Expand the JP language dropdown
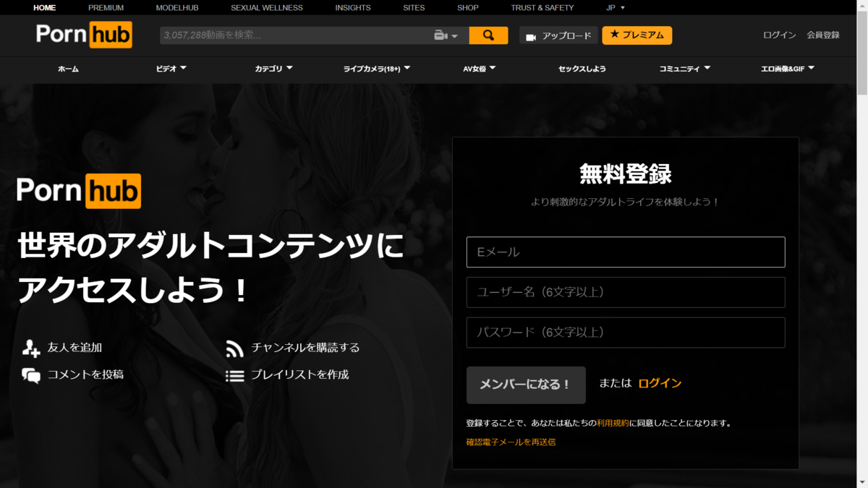This screenshot has height=488, width=868. 616,8
